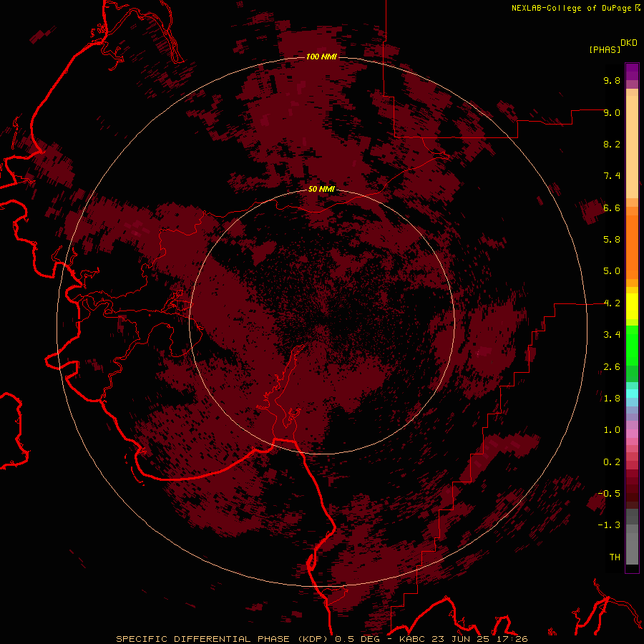The height and width of the screenshot is (644, 644).
Task: Pick the purple band atop the color bar
Action: click(632, 72)
